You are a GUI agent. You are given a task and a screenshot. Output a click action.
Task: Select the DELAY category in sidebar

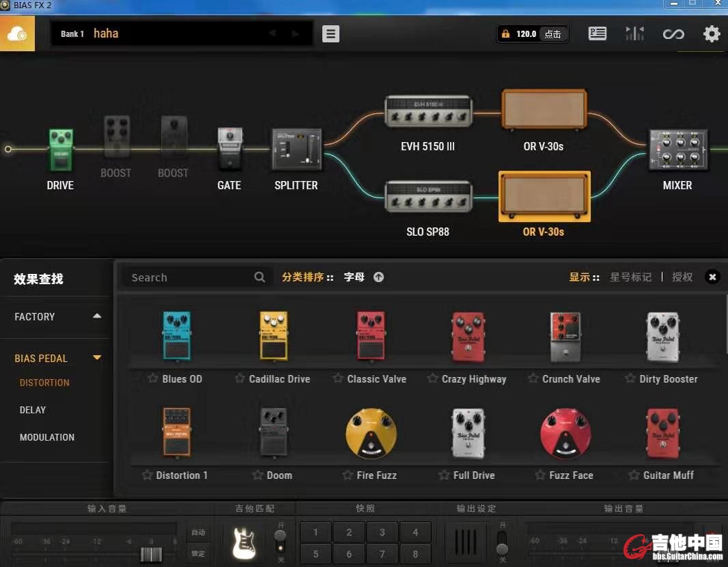click(x=33, y=410)
